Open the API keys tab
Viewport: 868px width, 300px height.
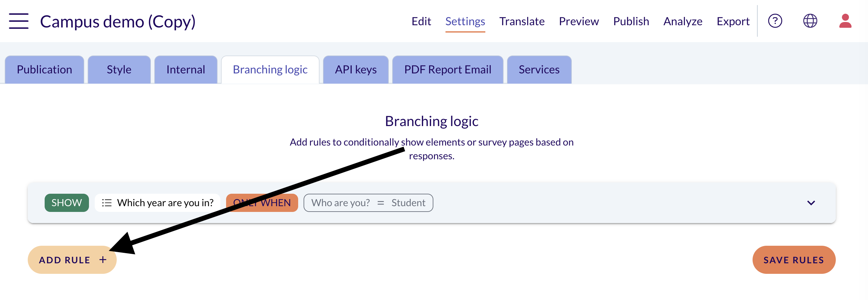356,70
